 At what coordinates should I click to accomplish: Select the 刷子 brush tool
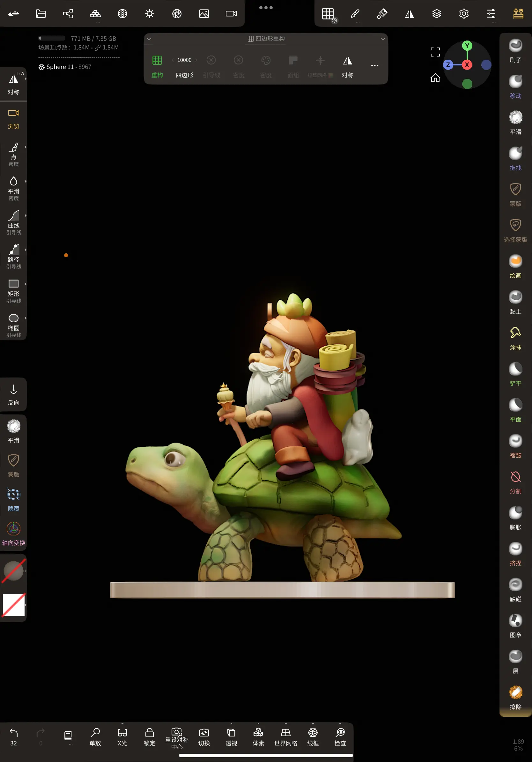515,51
